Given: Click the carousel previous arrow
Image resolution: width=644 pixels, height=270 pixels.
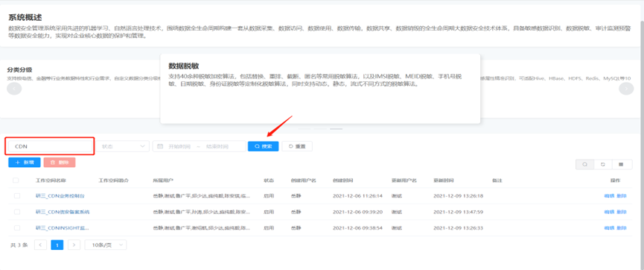Looking at the screenshot, I should (14, 89).
